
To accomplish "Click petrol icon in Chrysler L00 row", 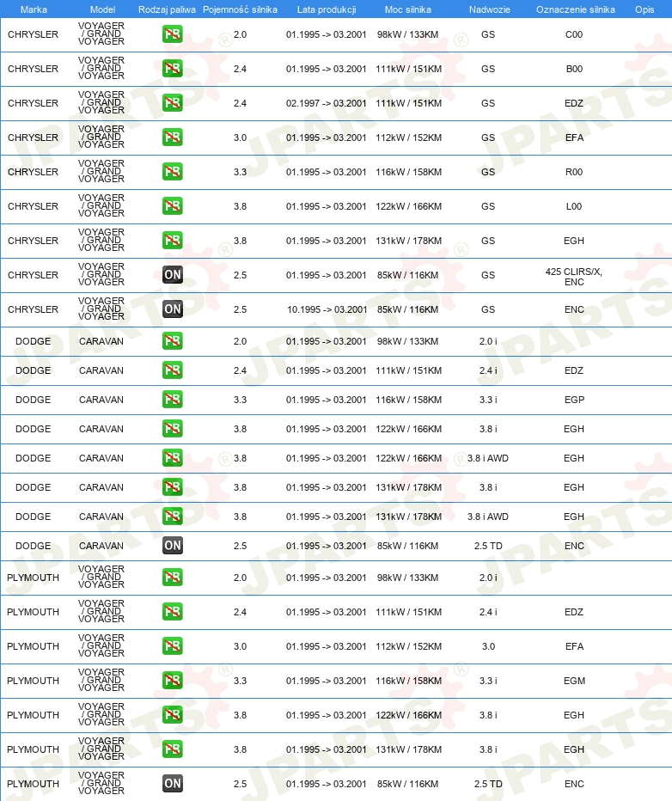I will [173, 206].
